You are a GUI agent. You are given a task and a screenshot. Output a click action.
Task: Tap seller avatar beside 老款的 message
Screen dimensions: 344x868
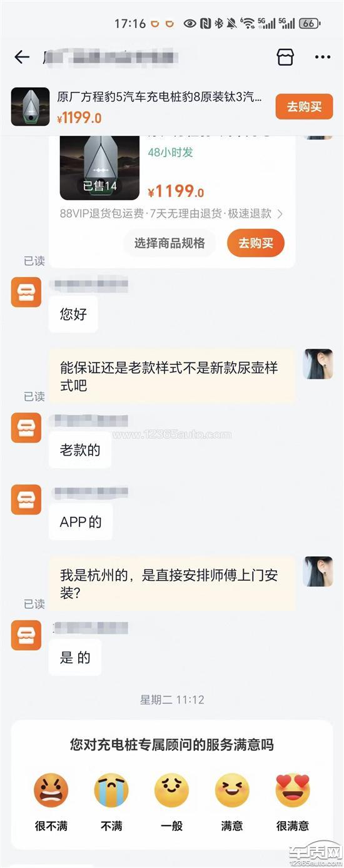click(26, 429)
